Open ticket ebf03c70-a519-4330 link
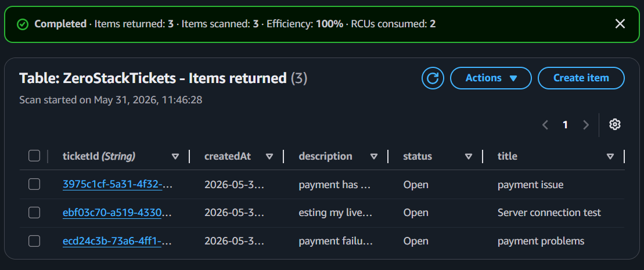The width and height of the screenshot is (644, 270). pos(117,213)
